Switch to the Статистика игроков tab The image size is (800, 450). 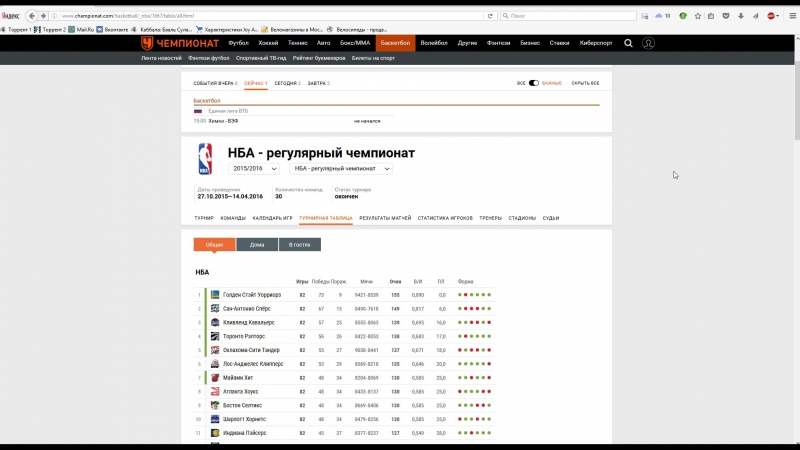click(x=445, y=218)
